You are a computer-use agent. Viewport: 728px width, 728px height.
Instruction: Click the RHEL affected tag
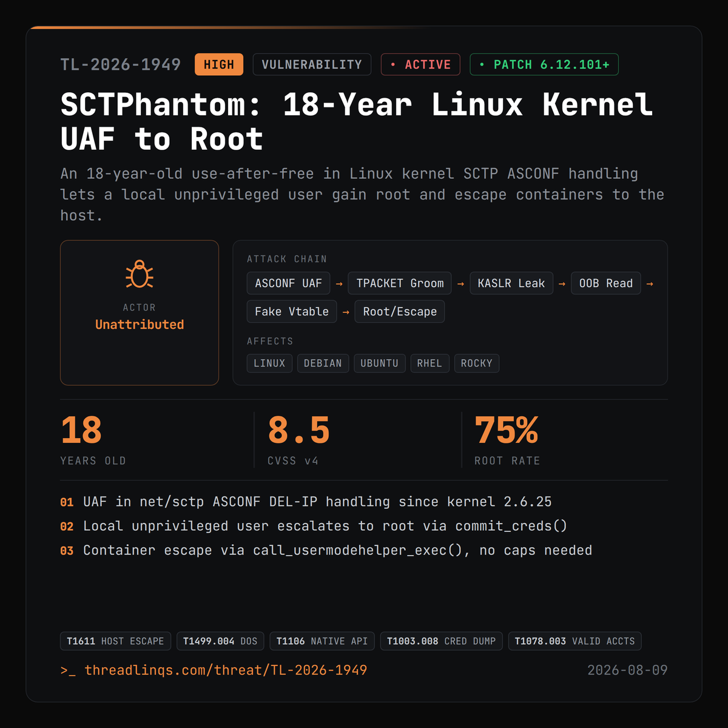coord(430,363)
